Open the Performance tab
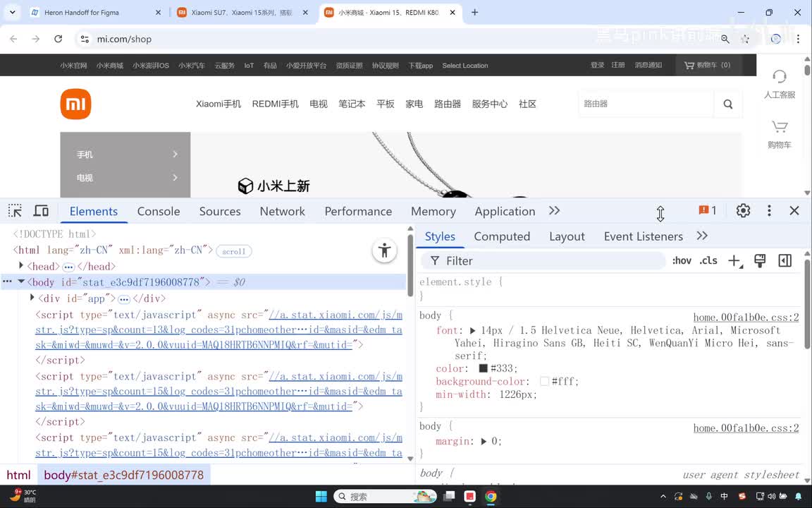The width and height of the screenshot is (812, 508). 358,212
